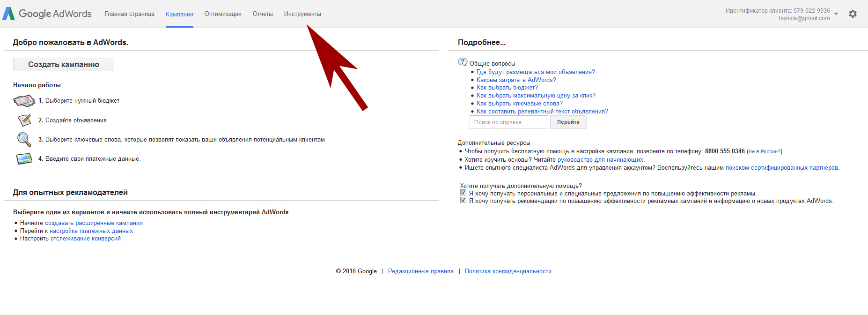Open the Главная страница tab
Viewport: 868px width, 315px height.
[130, 14]
